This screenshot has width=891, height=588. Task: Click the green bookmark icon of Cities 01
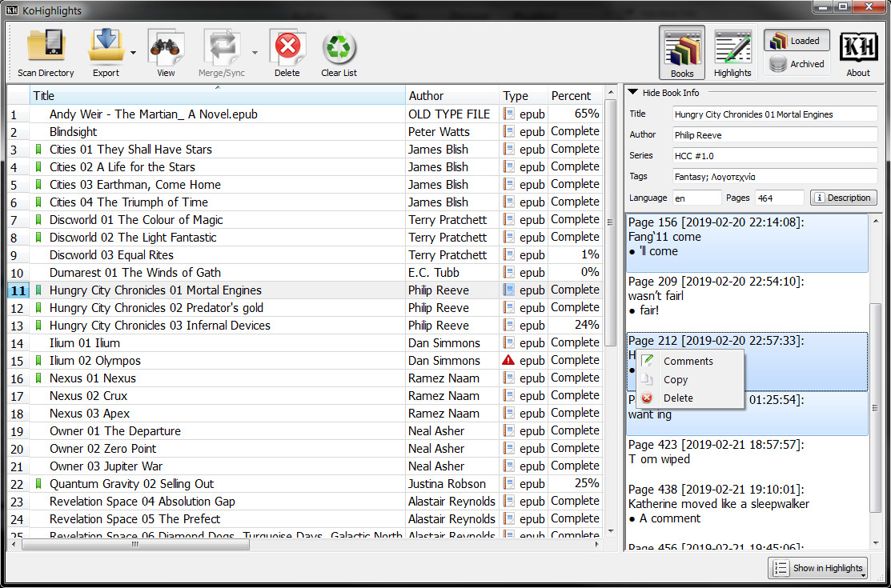(38, 150)
